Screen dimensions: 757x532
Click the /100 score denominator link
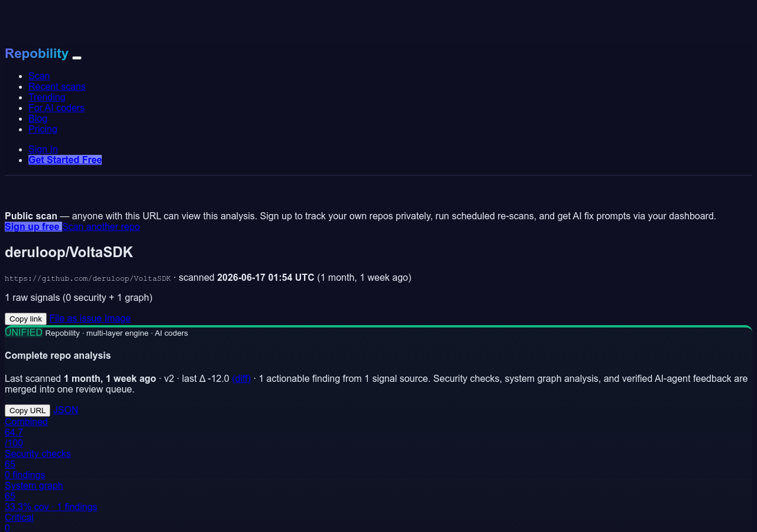pos(14,443)
